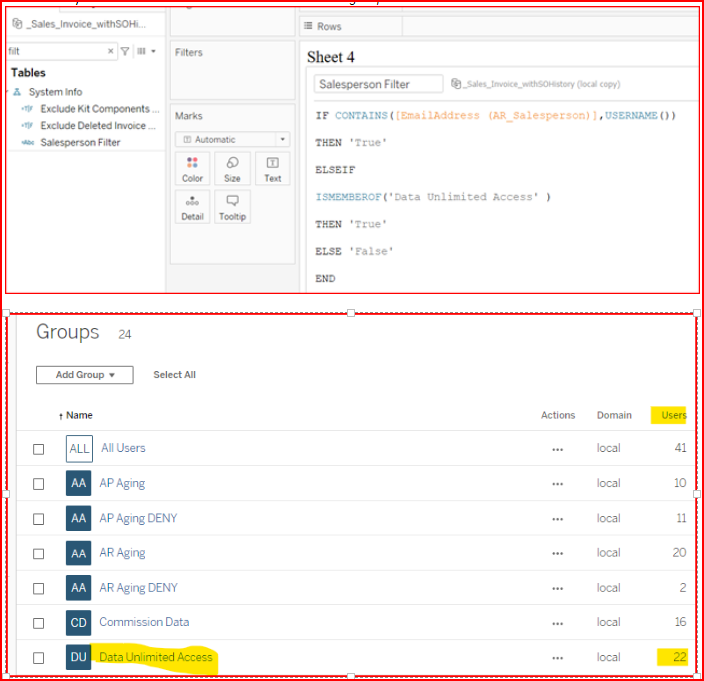Open actions menu for AR Aging DENY
This screenshot has width=704, height=681.
pyautogui.click(x=557, y=588)
